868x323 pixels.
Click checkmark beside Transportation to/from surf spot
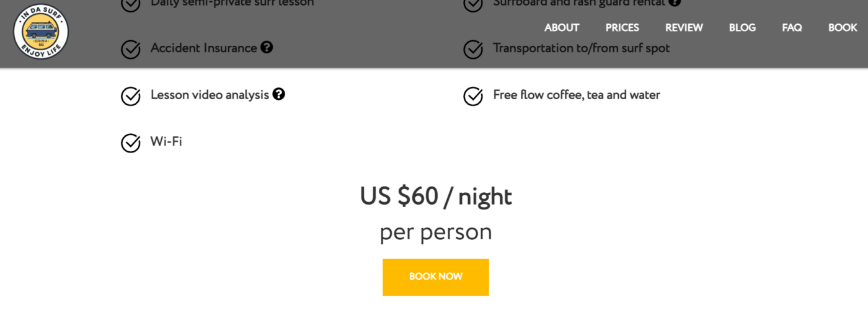473,49
